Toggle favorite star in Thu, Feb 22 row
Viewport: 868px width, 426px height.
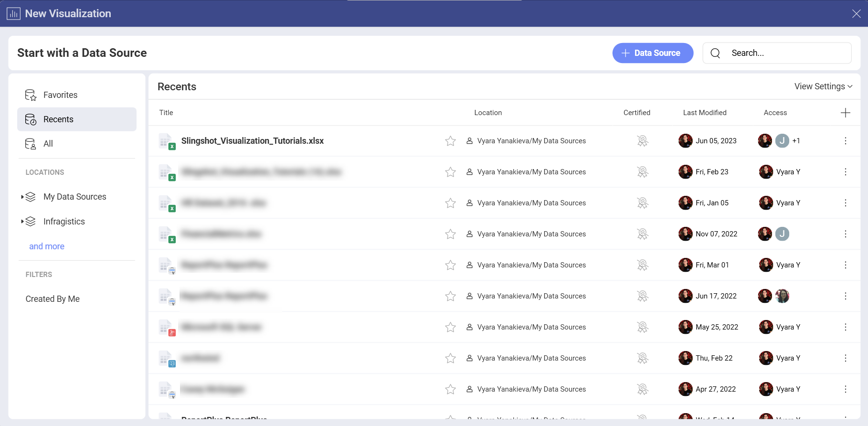click(x=450, y=358)
